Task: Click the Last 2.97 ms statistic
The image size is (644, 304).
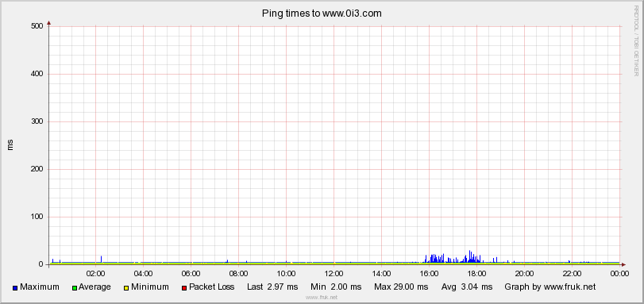Action: click(x=272, y=287)
